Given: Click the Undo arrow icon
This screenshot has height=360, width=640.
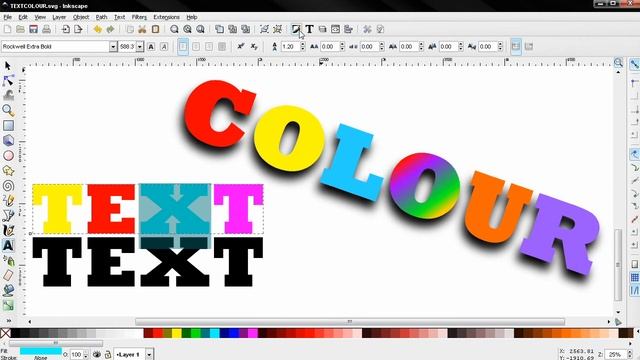Looking at the screenshot, I should click(97, 29).
